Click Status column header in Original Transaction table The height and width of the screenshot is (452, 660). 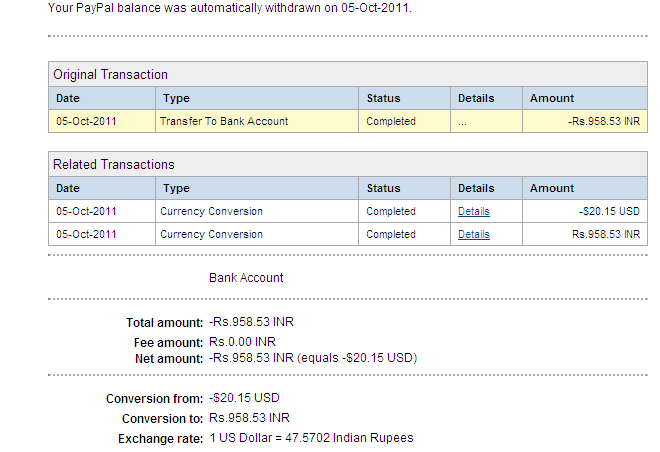tap(383, 98)
